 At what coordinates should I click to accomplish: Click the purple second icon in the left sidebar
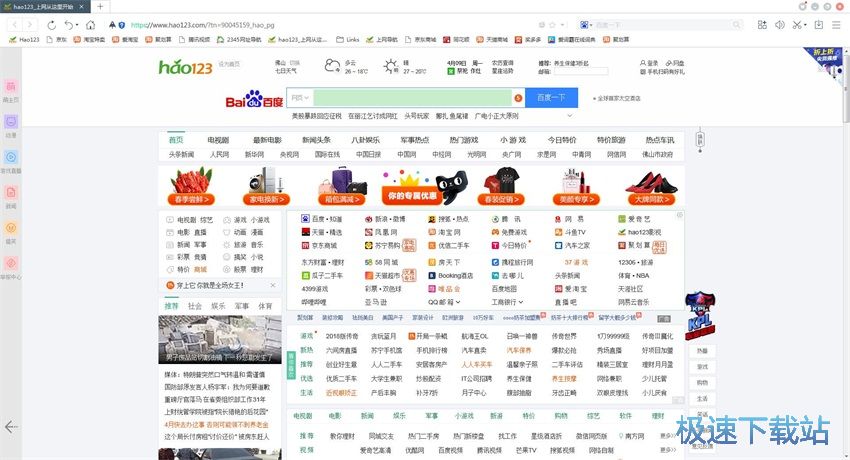point(11,121)
